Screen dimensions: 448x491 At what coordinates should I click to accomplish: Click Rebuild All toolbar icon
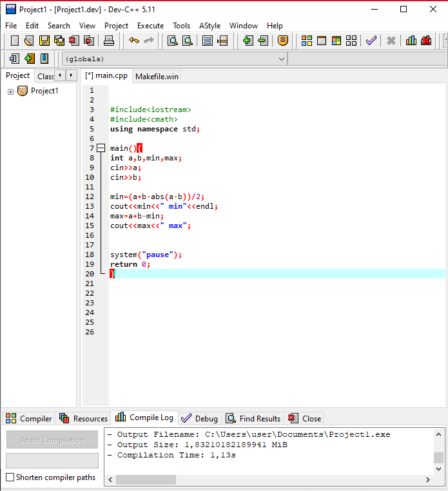click(351, 41)
